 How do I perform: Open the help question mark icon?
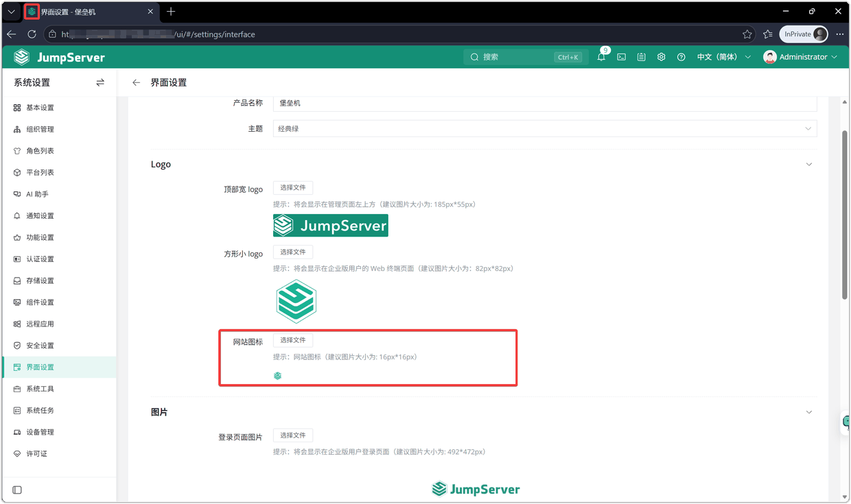[x=681, y=57]
